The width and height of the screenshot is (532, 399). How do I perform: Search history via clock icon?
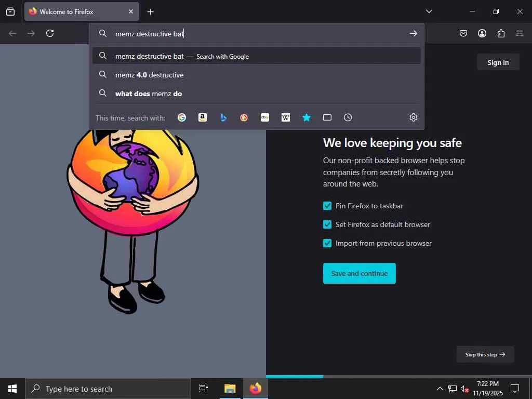348,117
